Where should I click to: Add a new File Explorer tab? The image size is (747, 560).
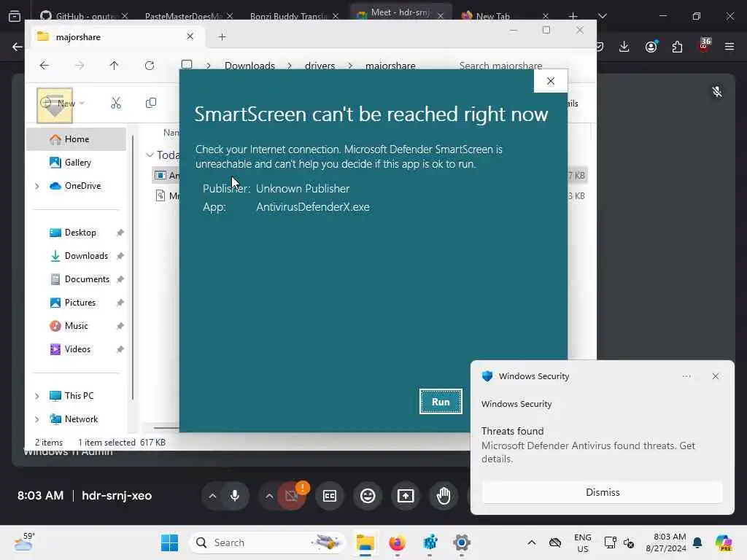(x=222, y=36)
